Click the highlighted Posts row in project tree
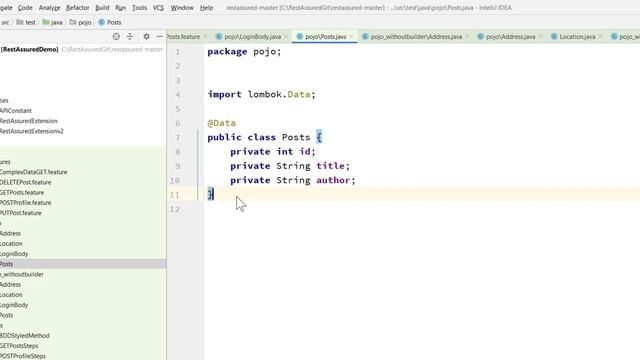Screen dimensions: 640x360 83,264
